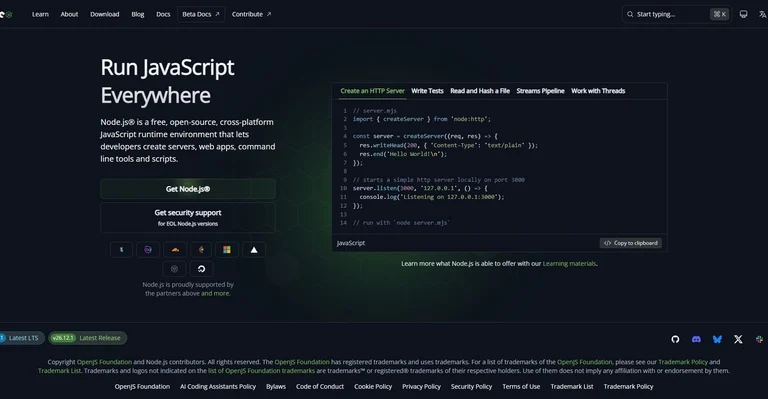The width and height of the screenshot is (768, 399).
Task: Click the search magnifier icon
Action: [x=630, y=14]
